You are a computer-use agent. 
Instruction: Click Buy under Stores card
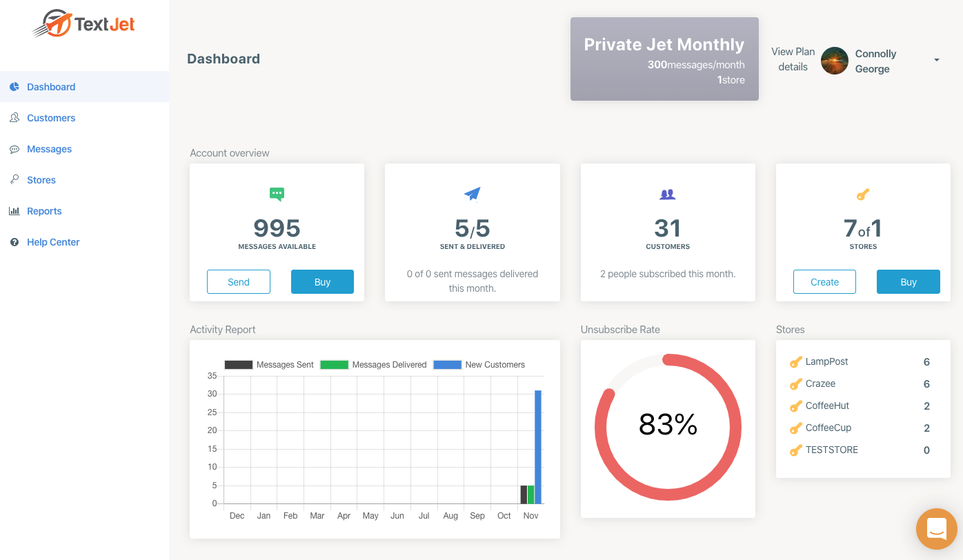909,282
